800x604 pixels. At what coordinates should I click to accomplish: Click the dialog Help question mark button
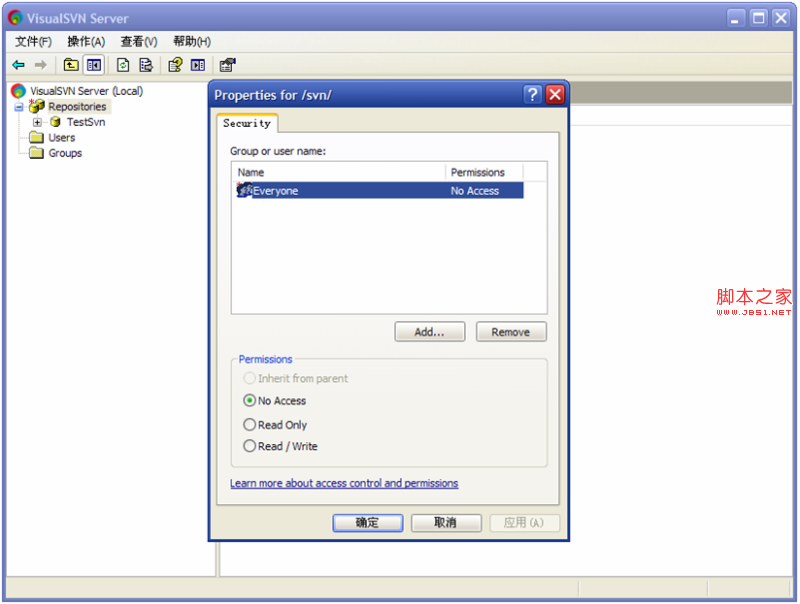click(x=532, y=94)
